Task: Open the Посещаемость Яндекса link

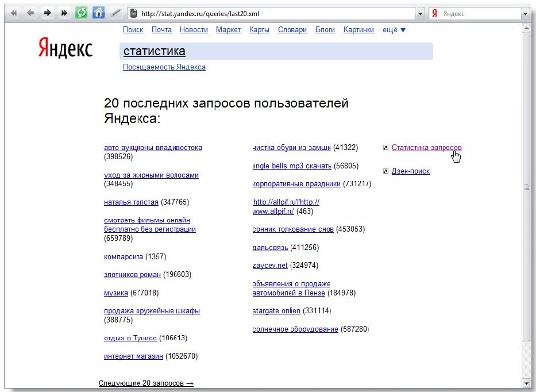Action: tap(164, 67)
